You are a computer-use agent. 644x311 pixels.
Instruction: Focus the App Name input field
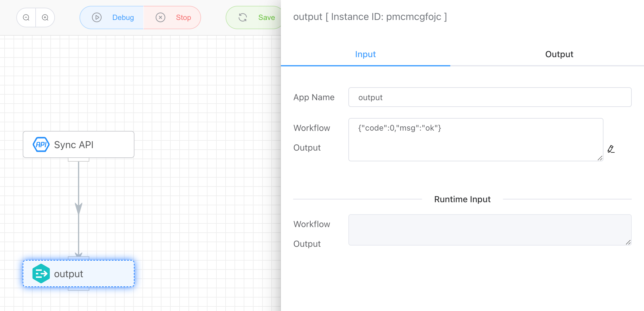(490, 97)
